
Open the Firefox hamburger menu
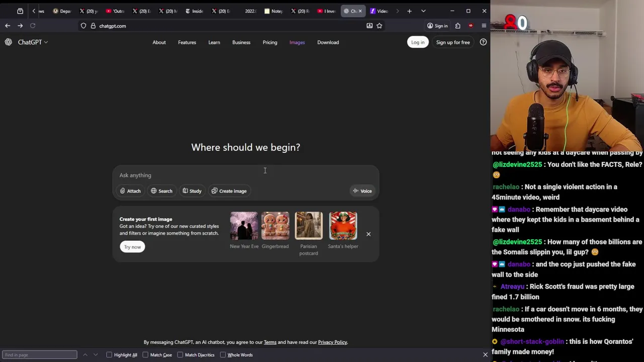point(484,26)
